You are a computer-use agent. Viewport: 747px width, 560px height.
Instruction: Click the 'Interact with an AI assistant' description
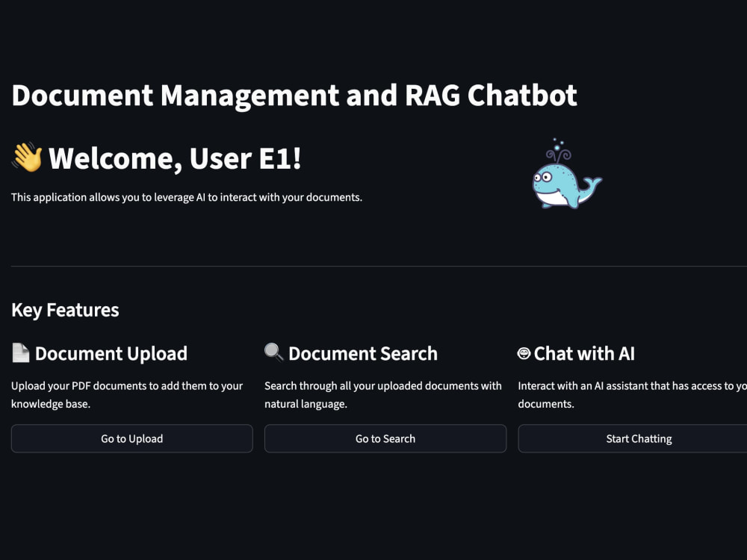632,395
